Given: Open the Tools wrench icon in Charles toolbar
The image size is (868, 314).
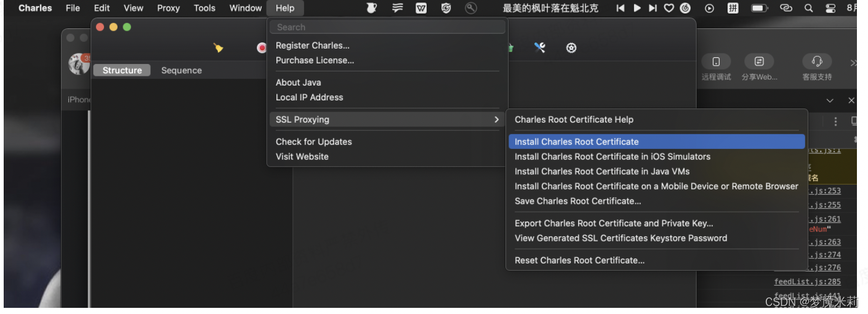Looking at the screenshot, I should (540, 47).
